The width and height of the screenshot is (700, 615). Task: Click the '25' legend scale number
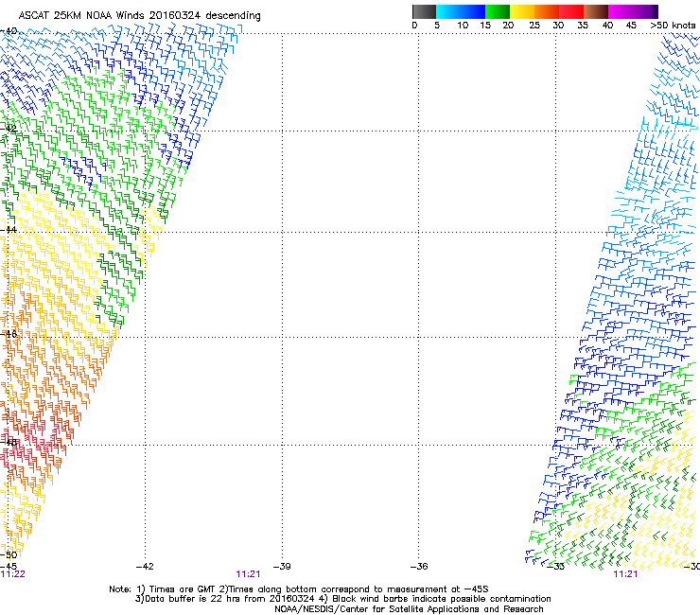534,26
